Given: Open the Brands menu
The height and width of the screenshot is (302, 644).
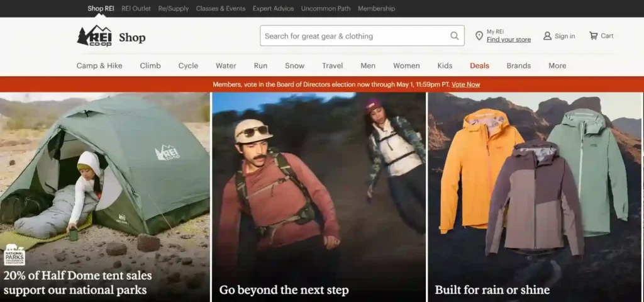Looking at the screenshot, I should click(518, 65).
